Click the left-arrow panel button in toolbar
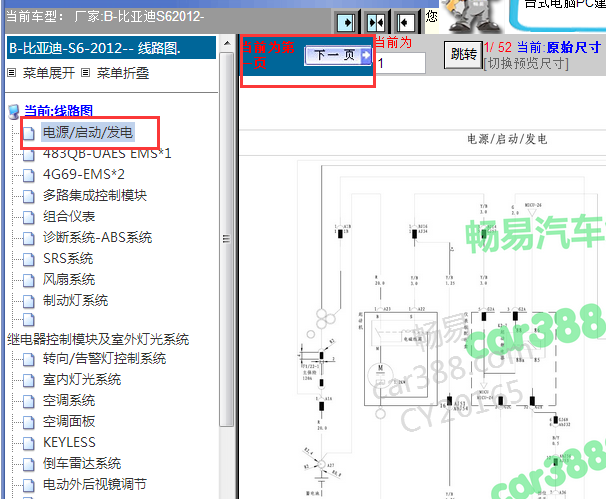This screenshot has width=606, height=499. click(405, 23)
